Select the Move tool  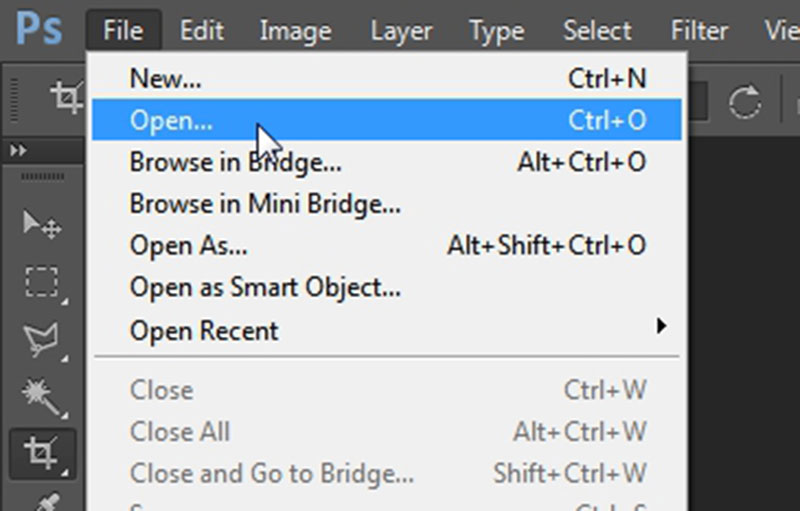[41, 224]
